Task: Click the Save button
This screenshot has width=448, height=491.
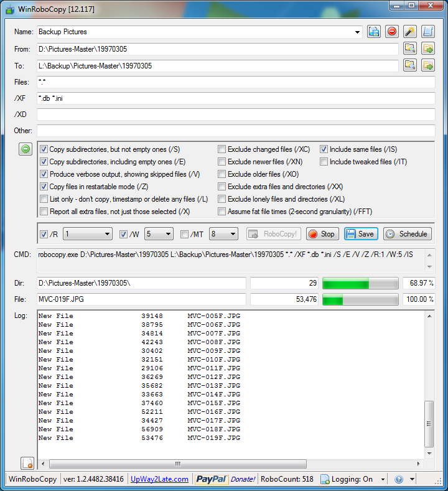Action: coord(361,234)
